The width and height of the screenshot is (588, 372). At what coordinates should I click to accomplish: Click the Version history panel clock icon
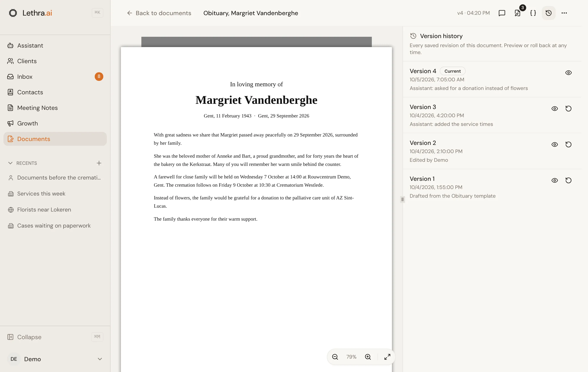(x=413, y=36)
